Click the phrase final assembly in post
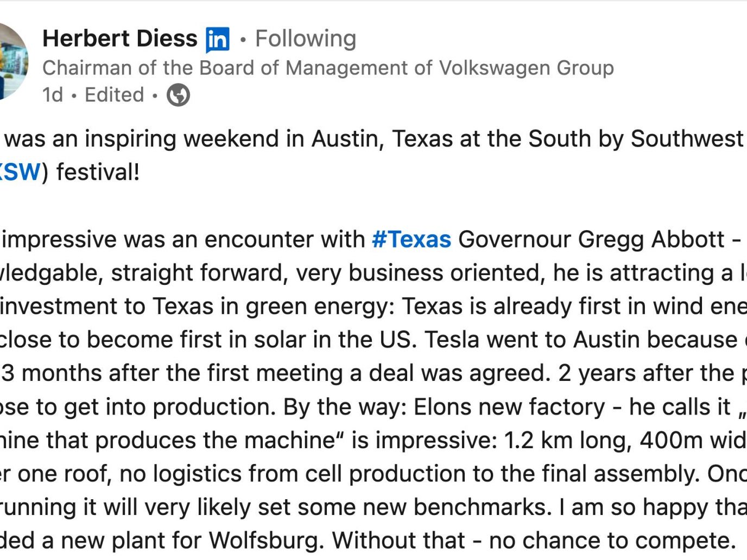The width and height of the screenshot is (747, 560). click(x=631, y=474)
